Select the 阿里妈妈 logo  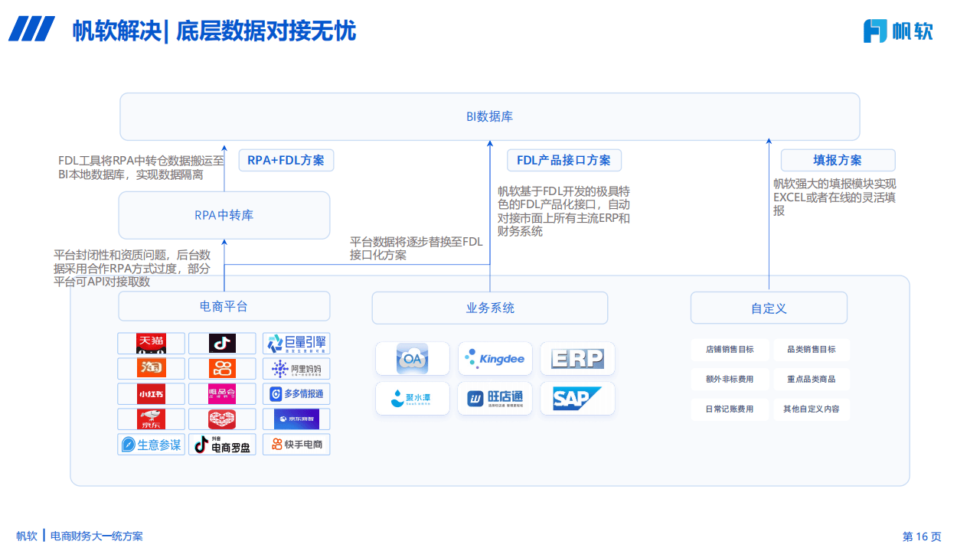pyautogui.click(x=296, y=368)
